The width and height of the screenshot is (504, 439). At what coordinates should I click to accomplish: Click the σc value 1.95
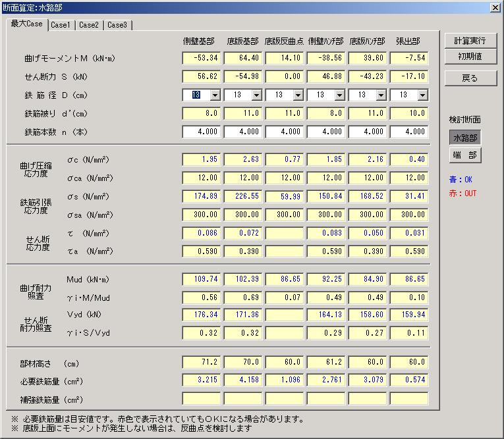tap(202, 159)
